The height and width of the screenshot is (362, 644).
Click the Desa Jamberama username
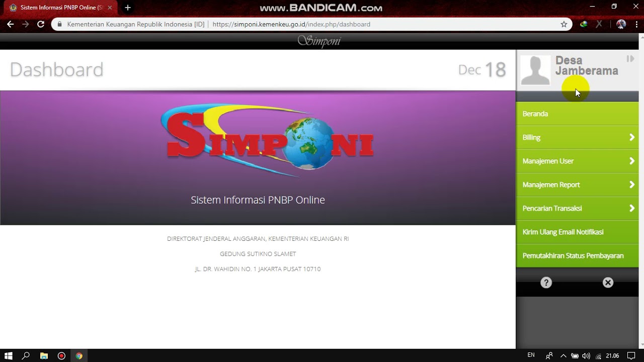click(587, 66)
